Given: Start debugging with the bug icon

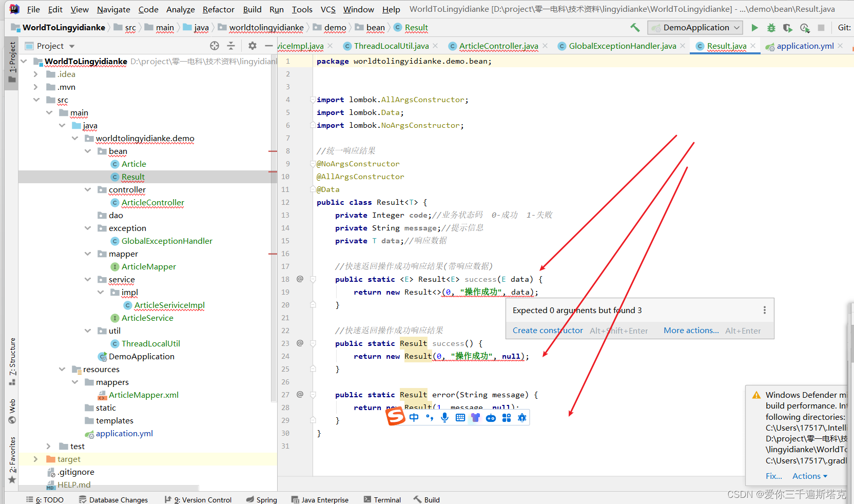Looking at the screenshot, I should click(x=771, y=28).
